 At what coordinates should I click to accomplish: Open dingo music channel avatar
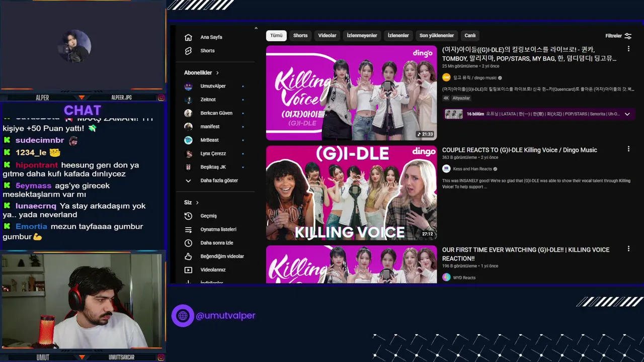tap(446, 77)
